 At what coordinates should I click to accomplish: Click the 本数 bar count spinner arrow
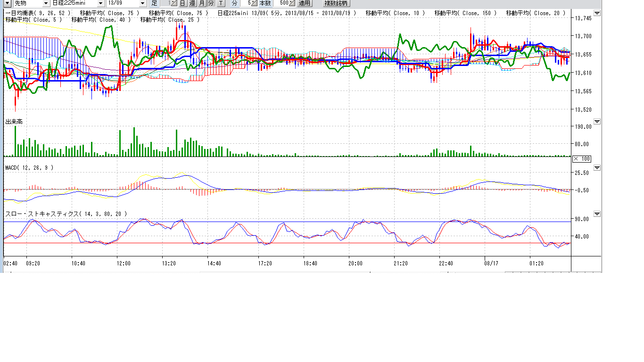(292, 3)
